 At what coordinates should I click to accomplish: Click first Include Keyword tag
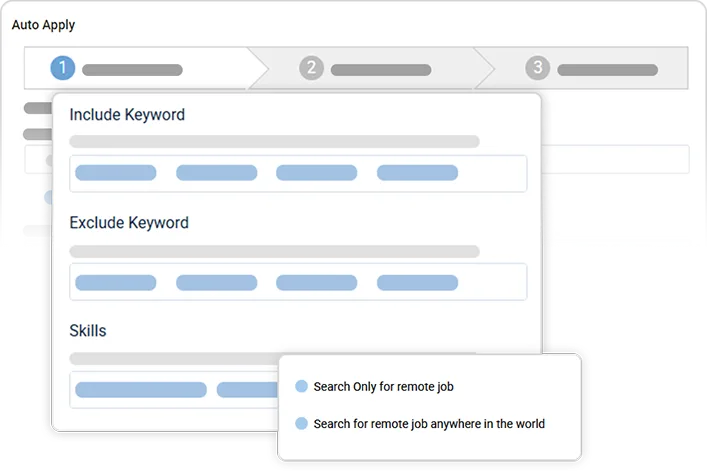pyautogui.click(x=116, y=173)
